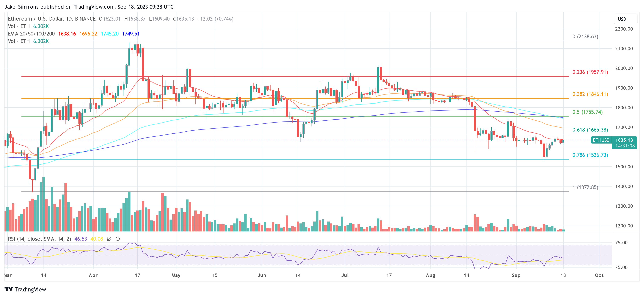This screenshot has width=644, height=297.
Task: Click the 2200.00 price axis label
Action: pyautogui.click(x=624, y=29)
